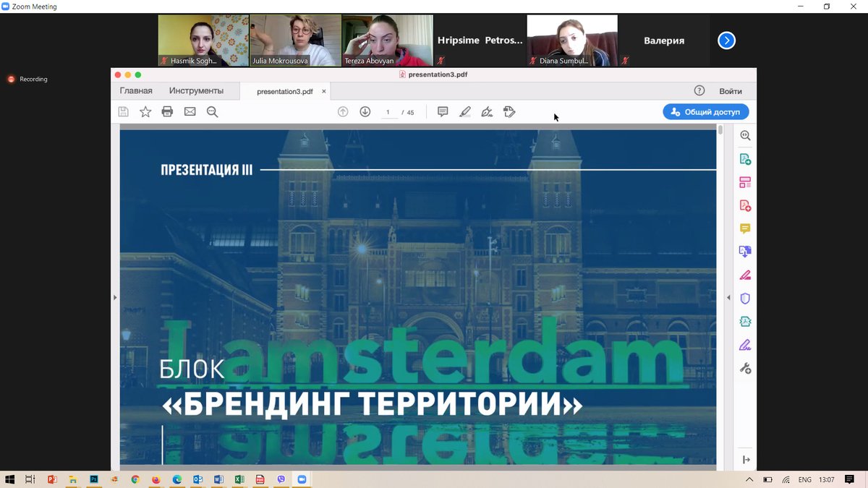Select the highlight text pen tool
This screenshot has height=488, width=868.
465,111
